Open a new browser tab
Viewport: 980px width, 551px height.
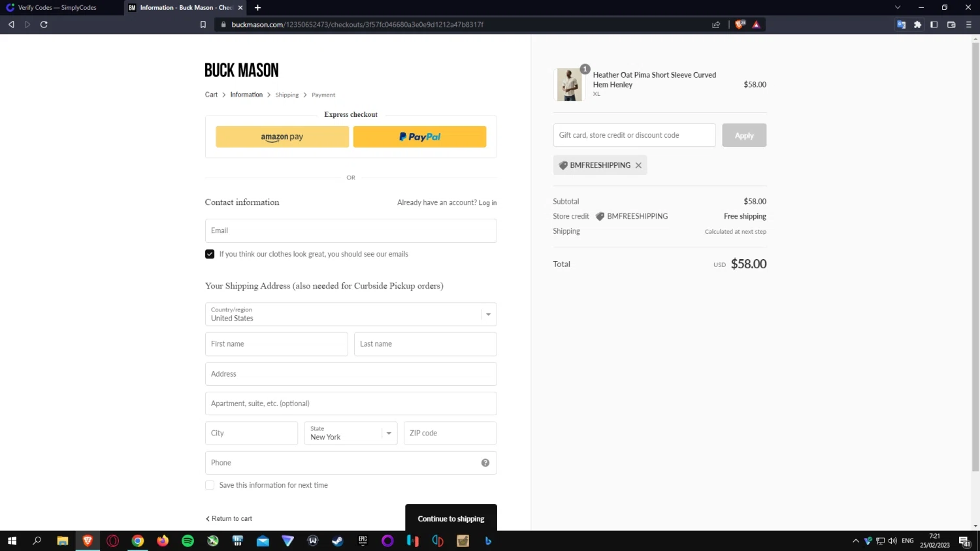click(257, 8)
